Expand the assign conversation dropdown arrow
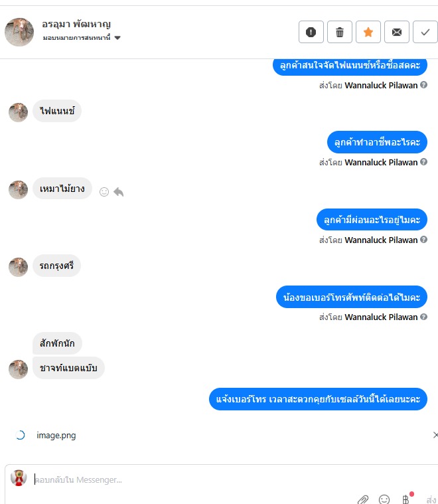This screenshot has width=438, height=504. pyautogui.click(x=117, y=38)
